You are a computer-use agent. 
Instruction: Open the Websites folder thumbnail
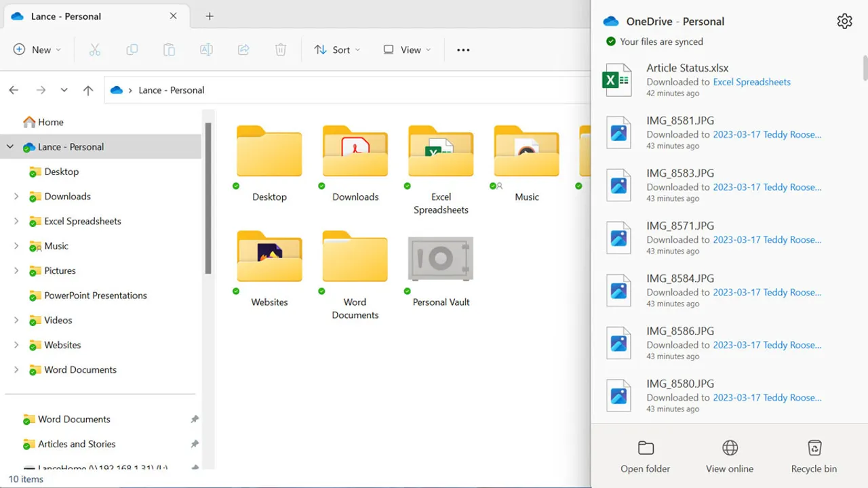[269, 258]
